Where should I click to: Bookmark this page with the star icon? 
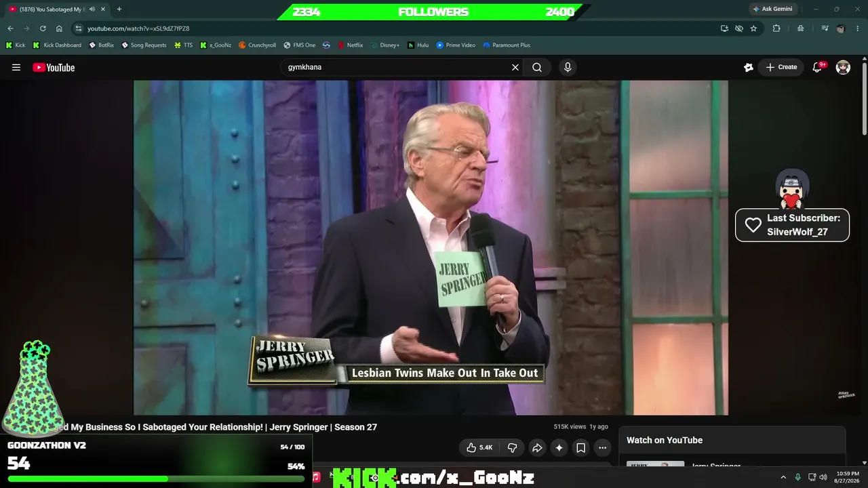point(753,28)
